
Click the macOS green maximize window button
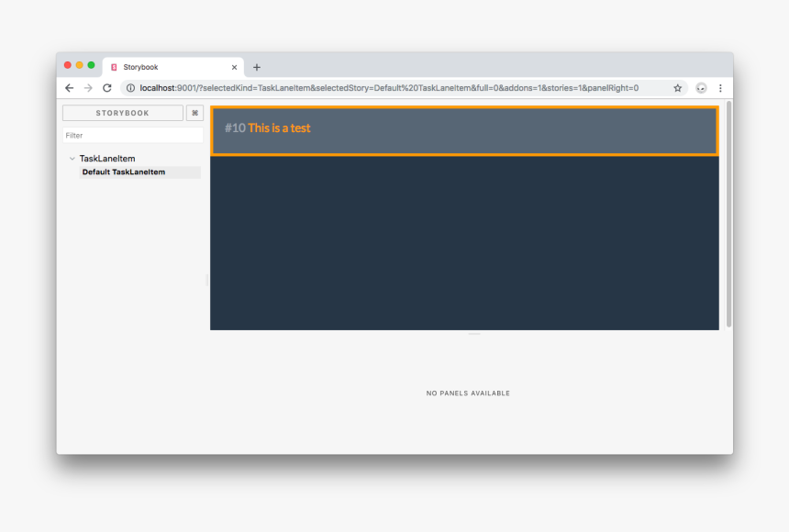tap(91, 65)
